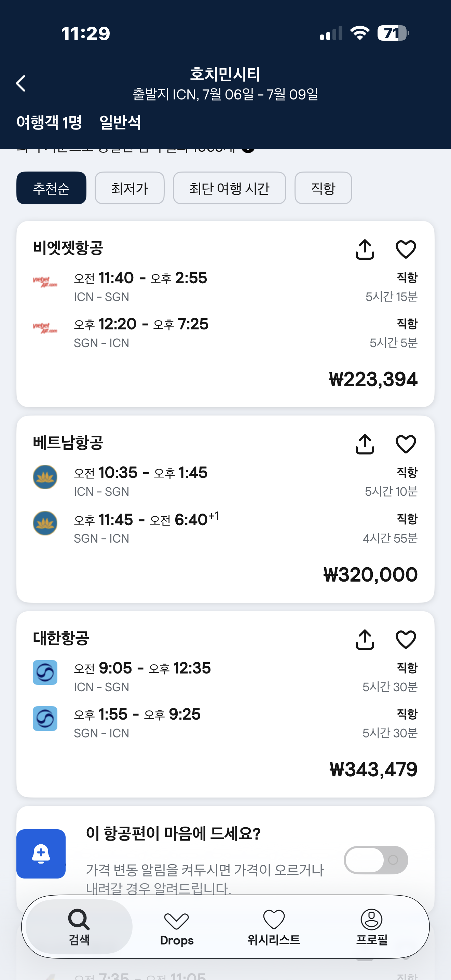The image size is (451, 980).
Task: Tap the blue price alert bell icon
Action: tap(41, 853)
